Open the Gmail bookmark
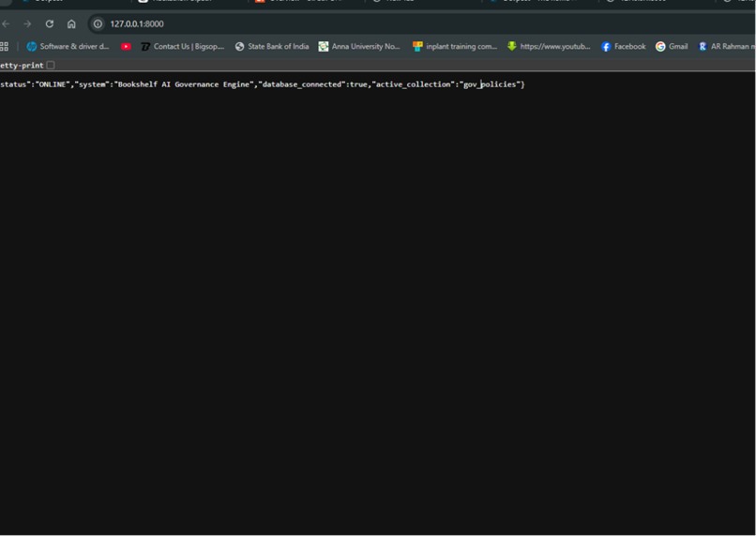 pyautogui.click(x=672, y=46)
